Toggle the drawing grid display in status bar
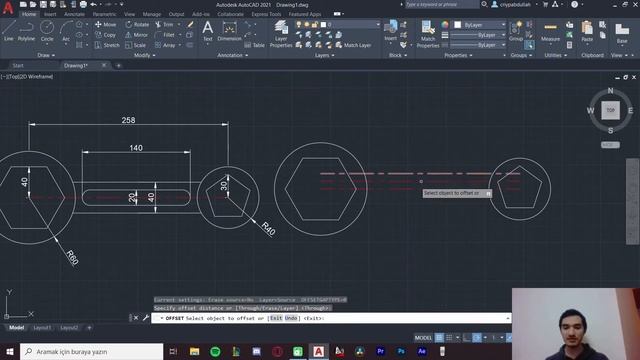Image resolution: width=640 pixels, height=360 pixels. pyautogui.click(x=439, y=338)
